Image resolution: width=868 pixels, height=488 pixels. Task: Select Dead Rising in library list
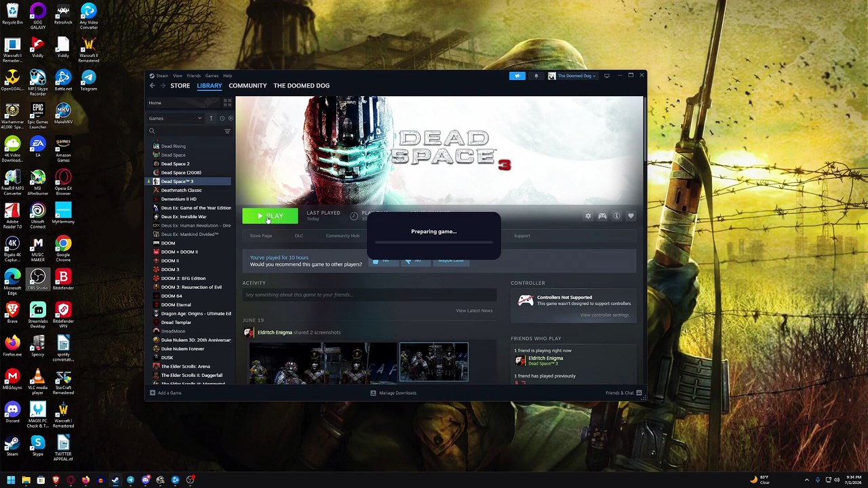tap(173, 146)
